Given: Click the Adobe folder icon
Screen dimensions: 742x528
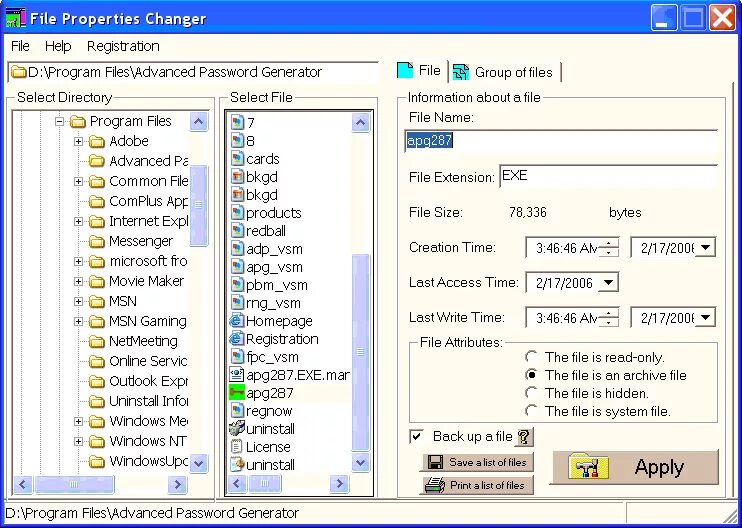Looking at the screenshot, I should 97,141.
